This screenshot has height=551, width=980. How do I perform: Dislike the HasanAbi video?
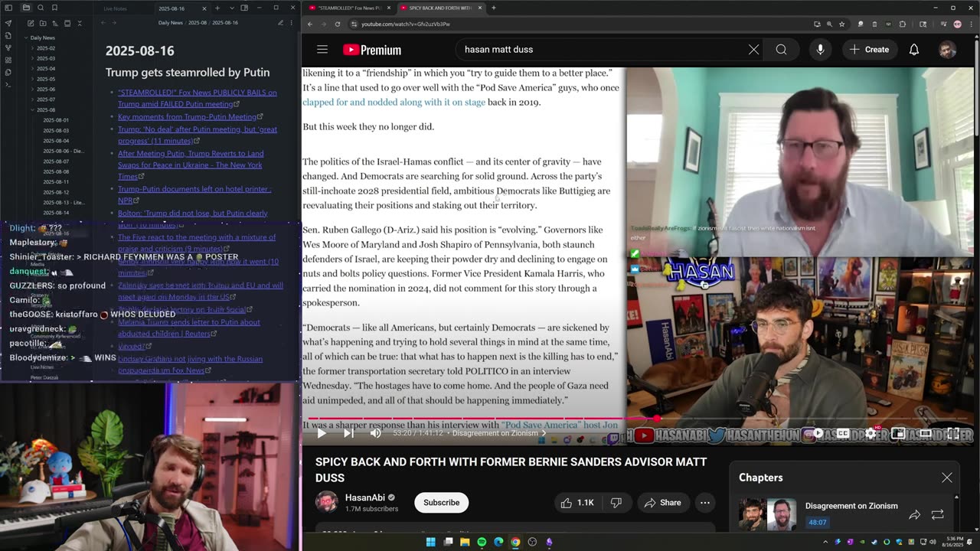coord(616,503)
